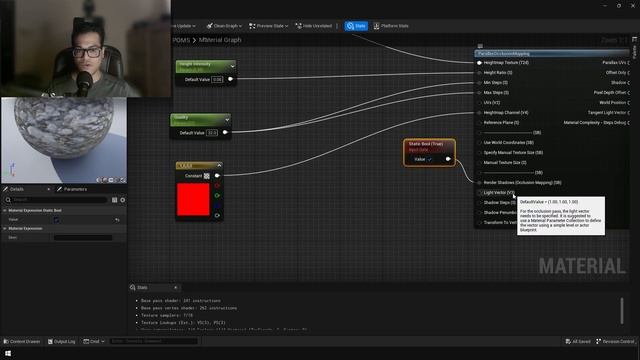Image resolution: width=640 pixels, height=360 pixels.
Task: Collapse the Height Intensity node chevron
Action: tap(233, 66)
